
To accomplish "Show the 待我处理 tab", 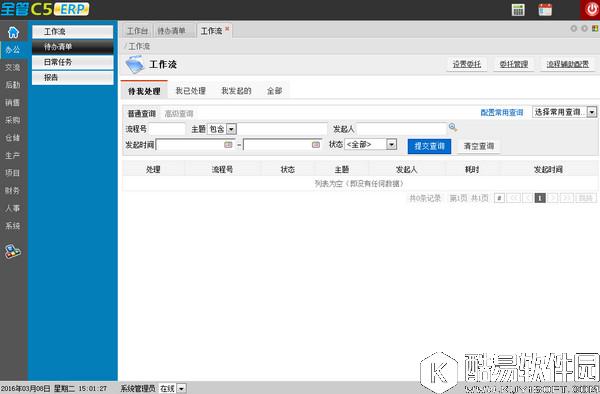I will click(144, 91).
